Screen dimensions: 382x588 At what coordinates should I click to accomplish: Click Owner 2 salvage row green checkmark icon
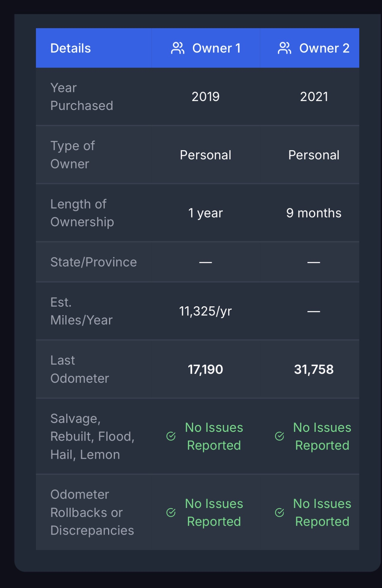click(279, 436)
